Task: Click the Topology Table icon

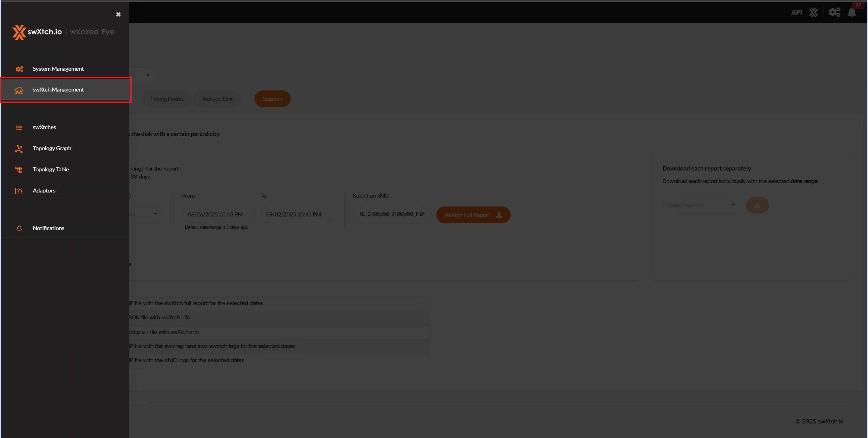Action: point(19,170)
